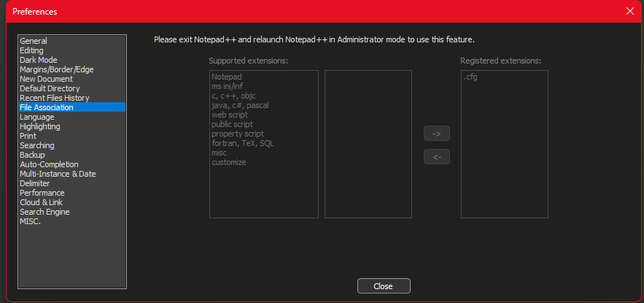Image resolution: width=644 pixels, height=303 pixels.
Task: Select the Backup category
Action: [x=72, y=155]
